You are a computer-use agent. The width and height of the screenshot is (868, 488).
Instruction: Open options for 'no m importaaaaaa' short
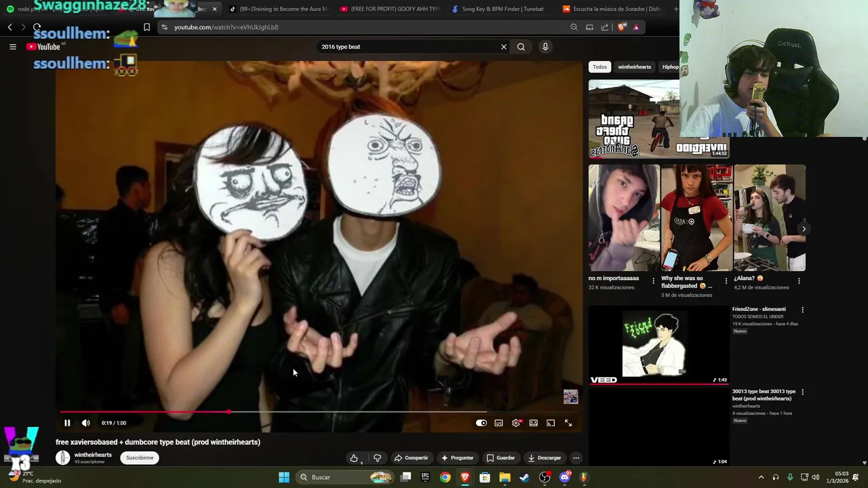(653, 281)
